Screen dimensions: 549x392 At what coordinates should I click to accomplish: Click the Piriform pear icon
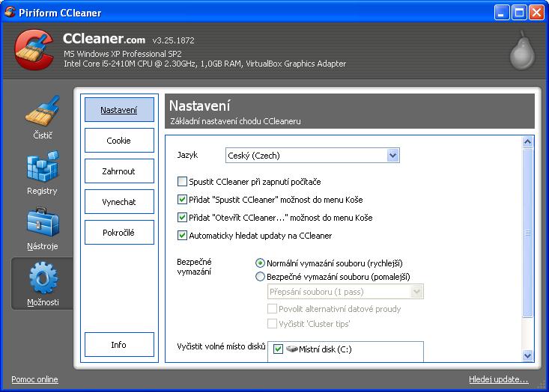(x=521, y=52)
